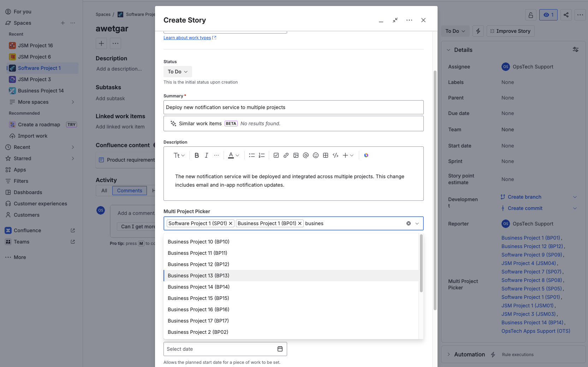588x367 pixels.
Task: Open the Create Story more options menu
Action: pos(409,20)
